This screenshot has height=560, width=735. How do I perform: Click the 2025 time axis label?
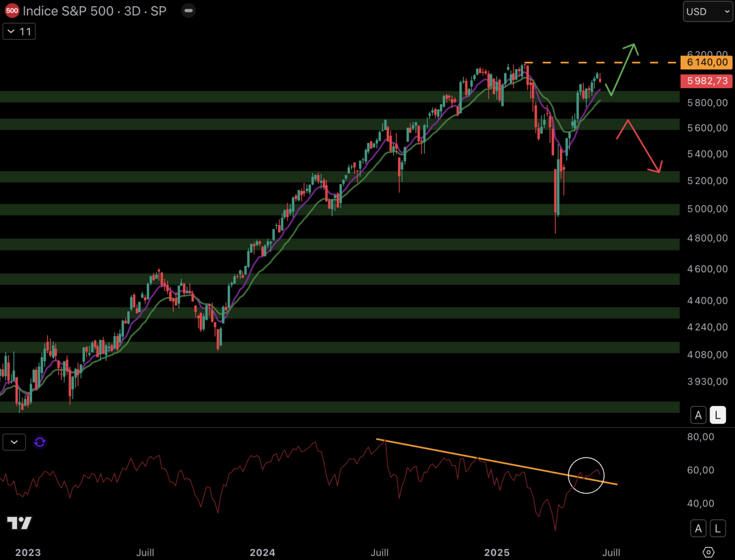pyautogui.click(x=497, y=552)
